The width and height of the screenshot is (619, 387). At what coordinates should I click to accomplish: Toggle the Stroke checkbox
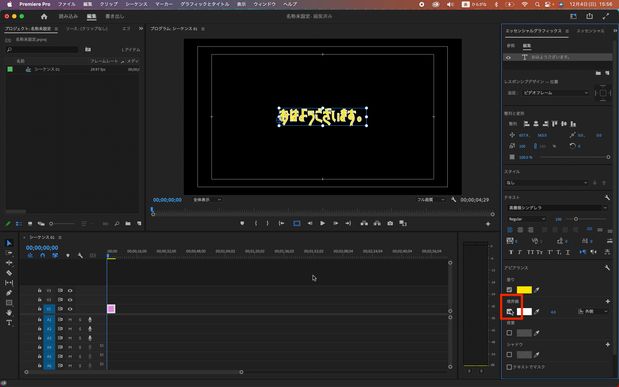[510, 312]
